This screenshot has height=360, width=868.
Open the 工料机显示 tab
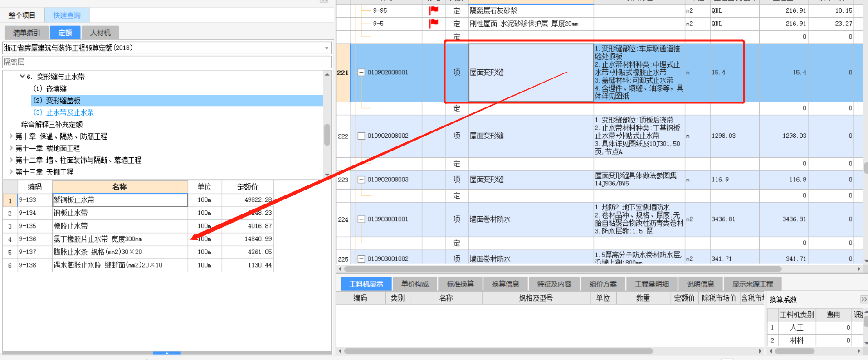coord(366,284)
